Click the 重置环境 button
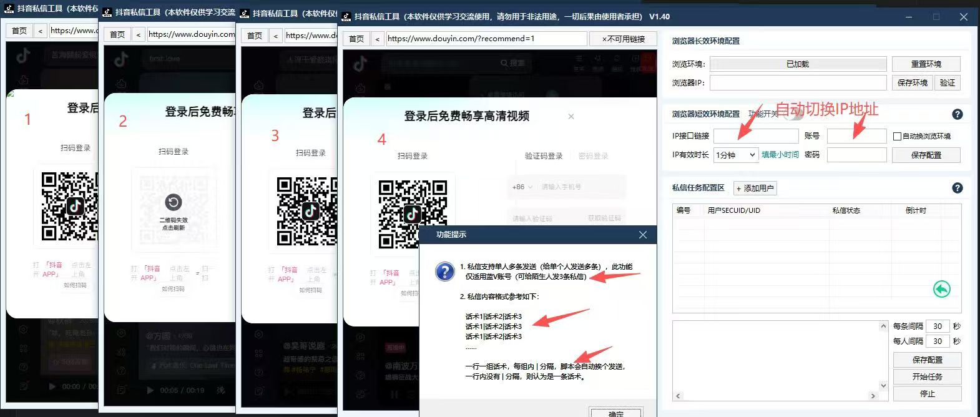The height and width of the screenshot is (417, 980). click(x=926, y=64)
